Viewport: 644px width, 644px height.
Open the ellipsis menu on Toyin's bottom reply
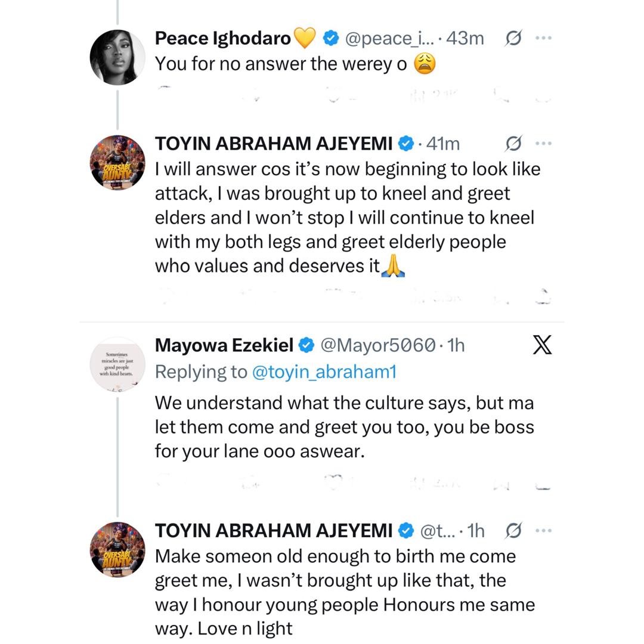(543, 530)
